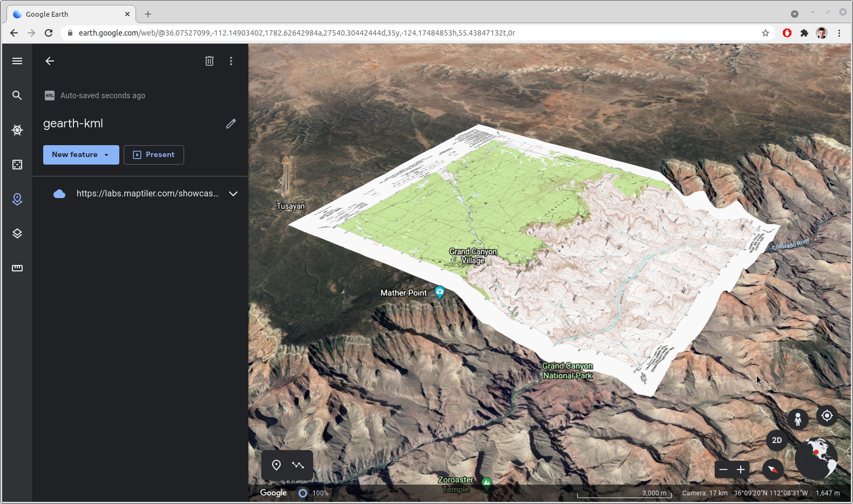Toggle the 2D view button
Viewport: 853px width, 504px height.
tap(777, 440)
